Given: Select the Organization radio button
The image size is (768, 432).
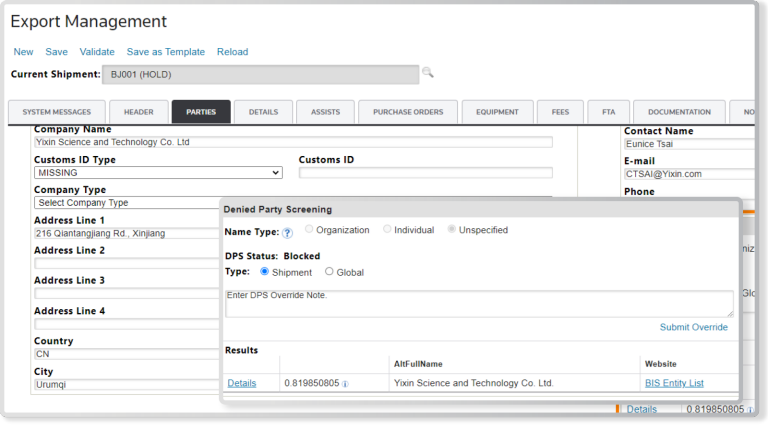Looking at the screenshot, I should (310, 230).
